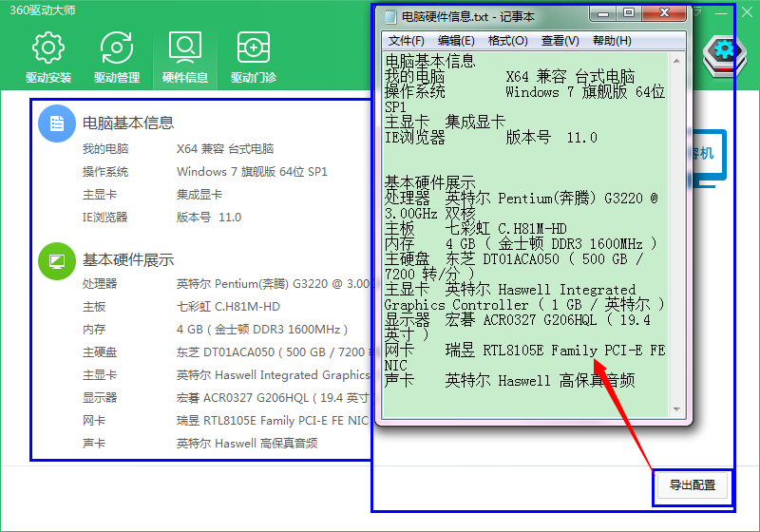Click the Notepad file icon in title bar
Screen dimensions: 760x532
(x=389, y=17)
